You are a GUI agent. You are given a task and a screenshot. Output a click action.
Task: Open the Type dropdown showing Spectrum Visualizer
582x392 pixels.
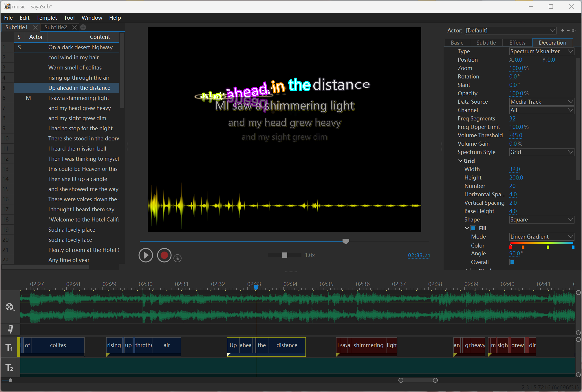541,51
